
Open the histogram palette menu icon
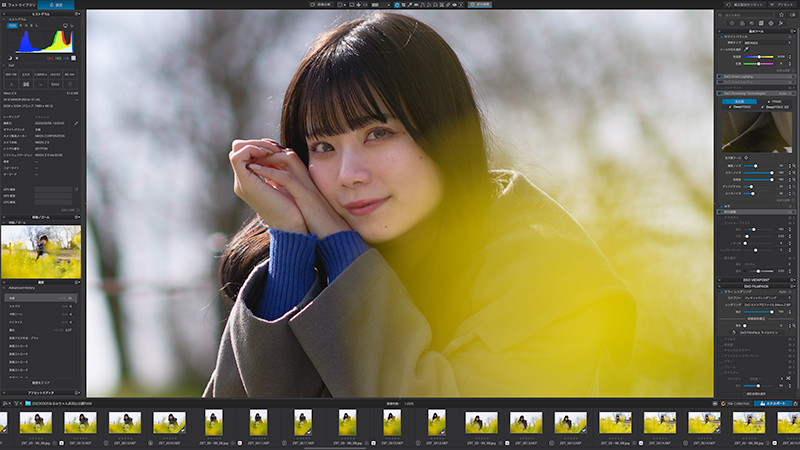point(78,14)
